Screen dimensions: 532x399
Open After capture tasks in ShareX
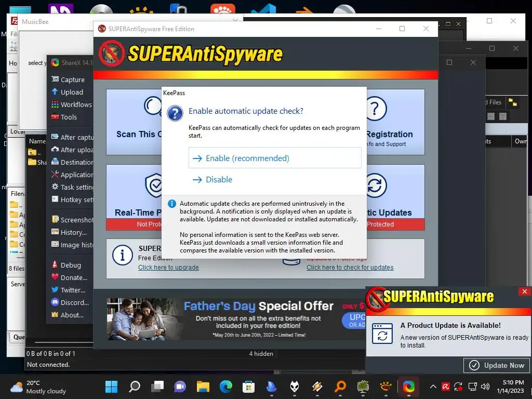72,137
